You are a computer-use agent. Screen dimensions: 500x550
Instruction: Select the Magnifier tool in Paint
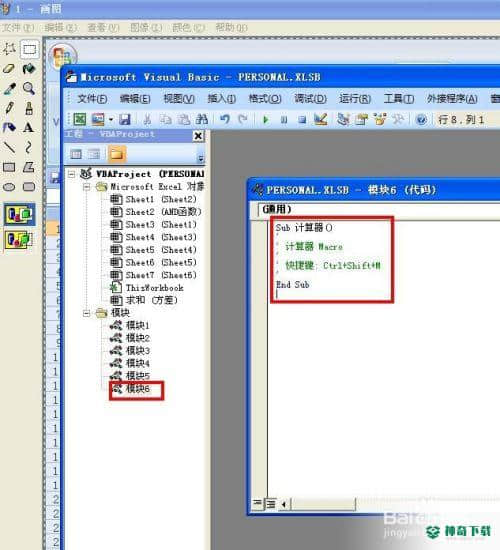pos(29,88)
